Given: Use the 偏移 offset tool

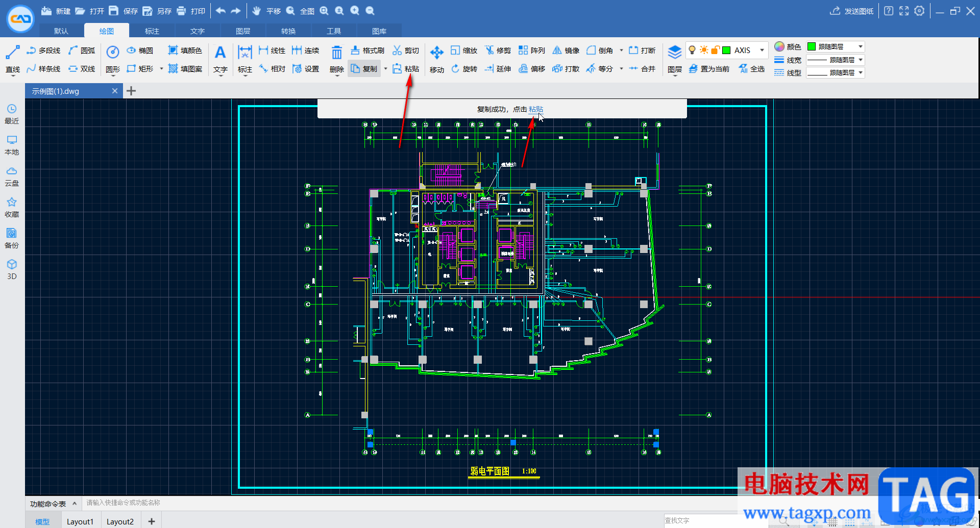Looking at the screenshot, I should 532,69.
